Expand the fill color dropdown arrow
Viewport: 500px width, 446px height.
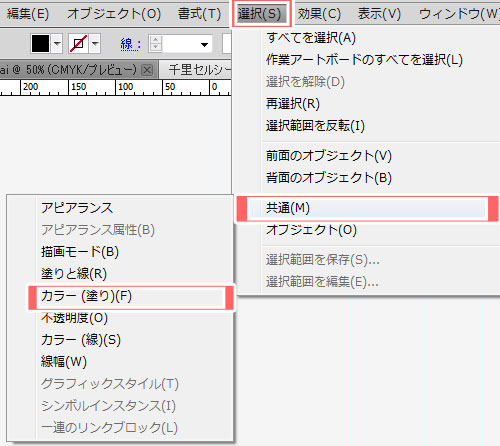(x=57, y=43)
